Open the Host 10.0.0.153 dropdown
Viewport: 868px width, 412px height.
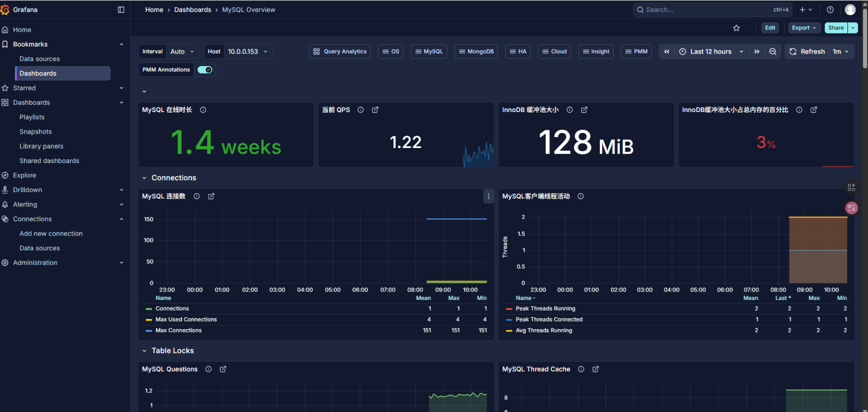pyautogui.click(x=248, y=51)
